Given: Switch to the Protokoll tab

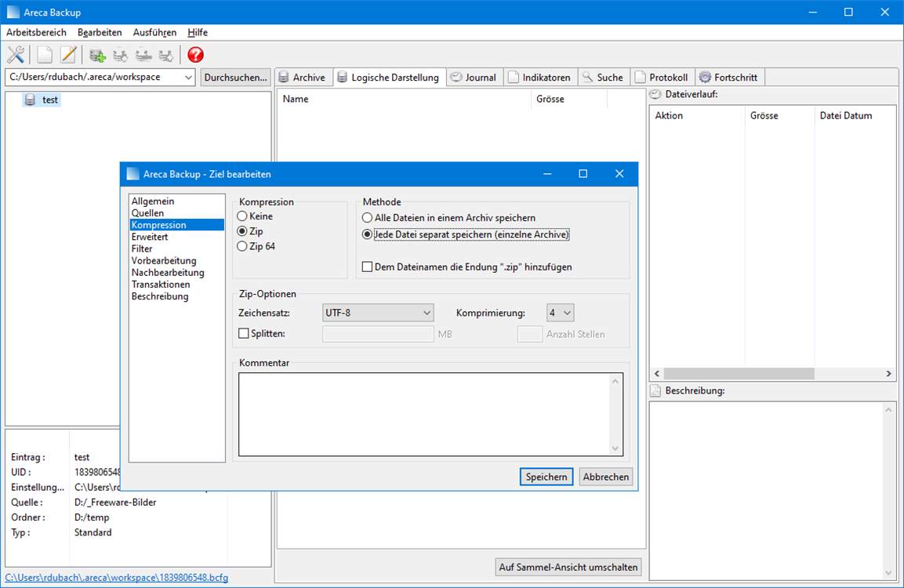Looking at the screenshot, I should [x=663, y=78].
